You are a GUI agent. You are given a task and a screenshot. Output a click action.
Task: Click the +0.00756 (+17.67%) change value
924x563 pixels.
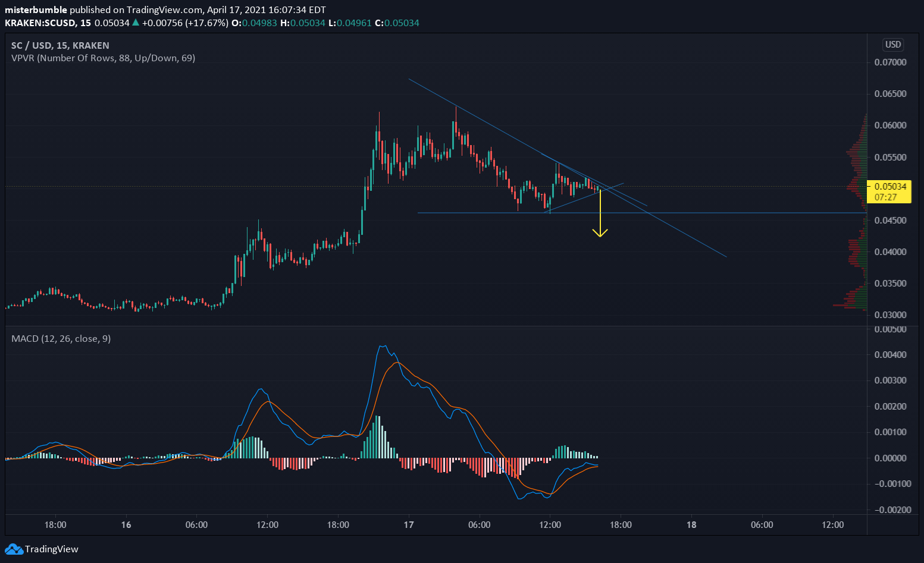pos(185,23)
